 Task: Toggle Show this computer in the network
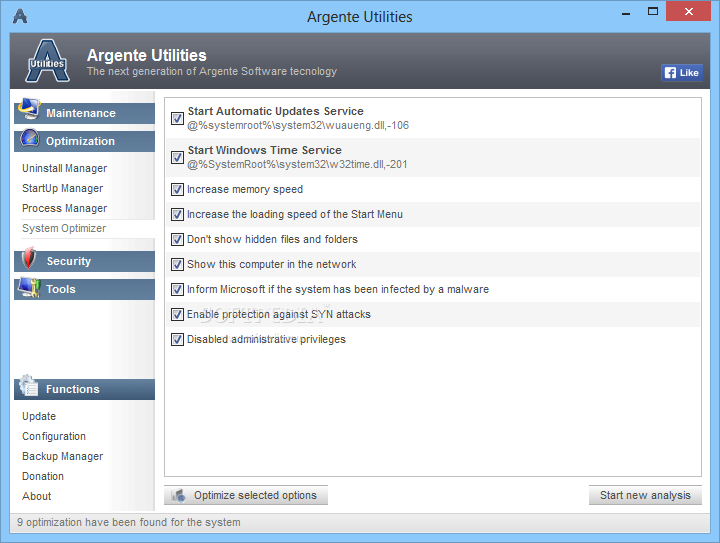(x=177, y=264)
